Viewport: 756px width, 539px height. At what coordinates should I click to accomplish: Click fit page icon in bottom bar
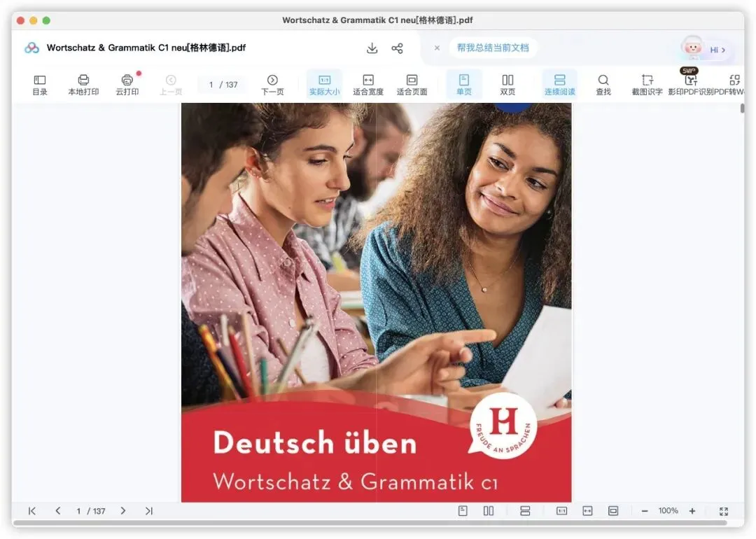(612, 510)
